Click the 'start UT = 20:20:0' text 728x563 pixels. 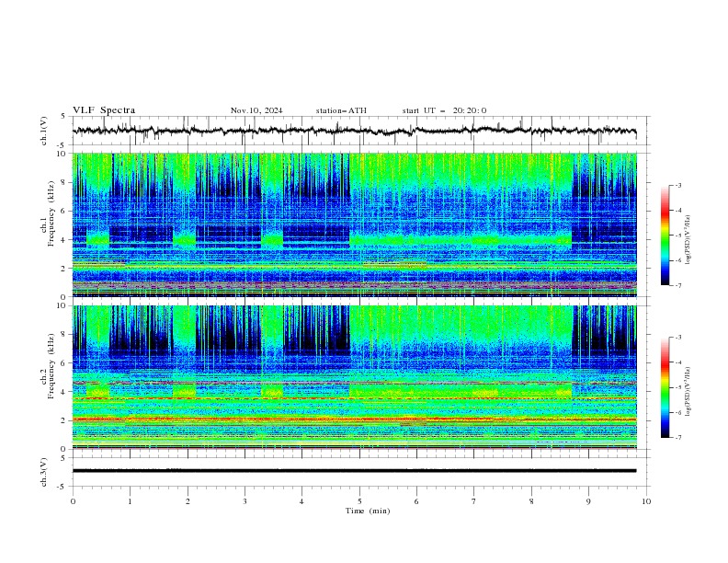(444, 110)
